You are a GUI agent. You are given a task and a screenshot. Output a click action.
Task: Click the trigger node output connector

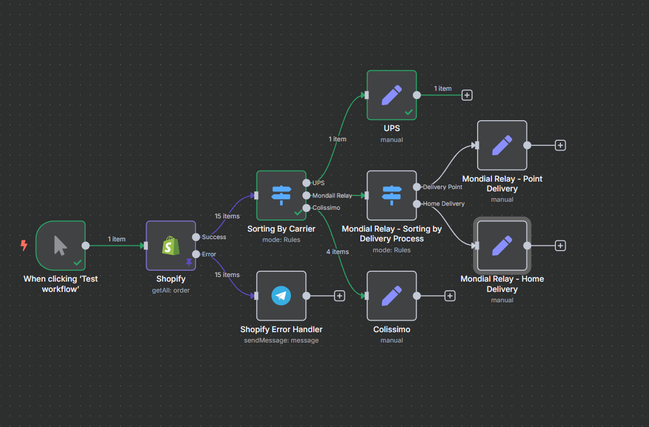(86, 246)
